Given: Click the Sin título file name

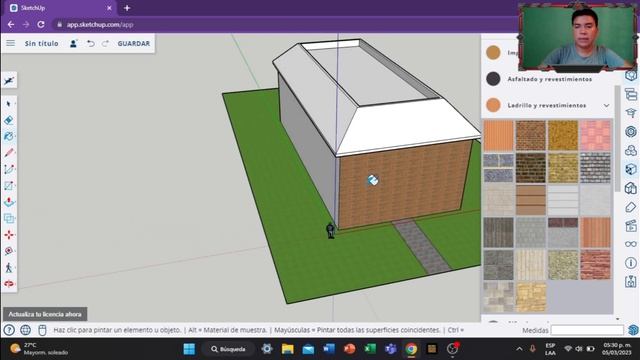Looking at the screenshot, I should (x=41, y=43).
